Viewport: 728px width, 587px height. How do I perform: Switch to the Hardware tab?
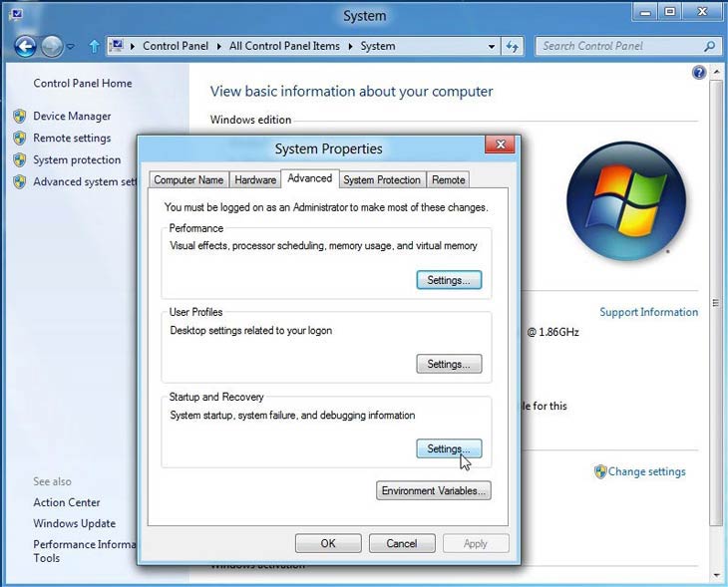point(255,180)
